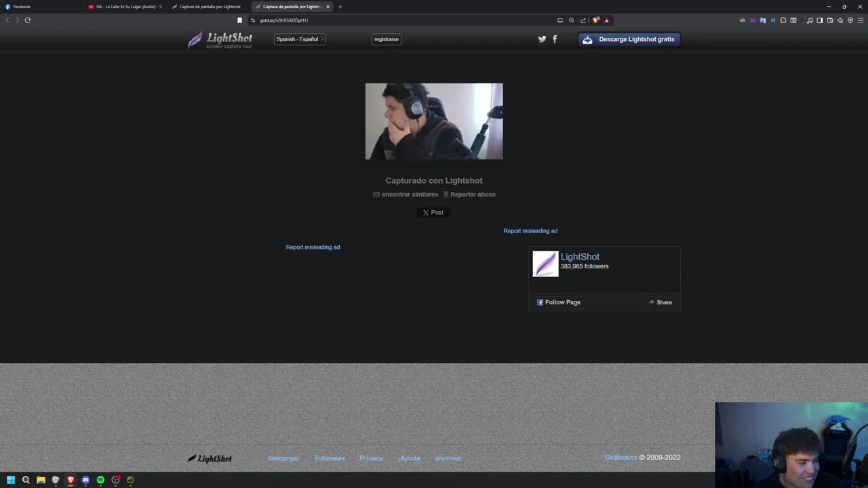Click the footer LightShot logo
The height and width of the screenshot is (488, 868).
210,458
